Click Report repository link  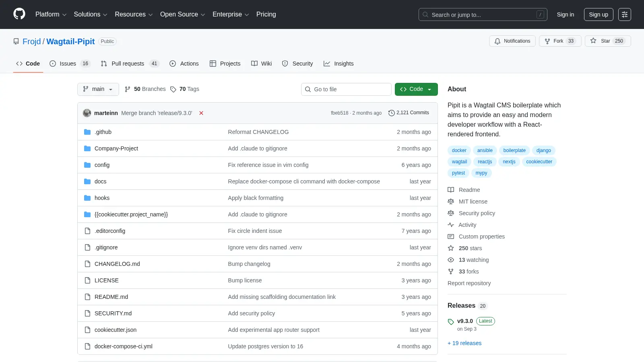coord(469,283)
